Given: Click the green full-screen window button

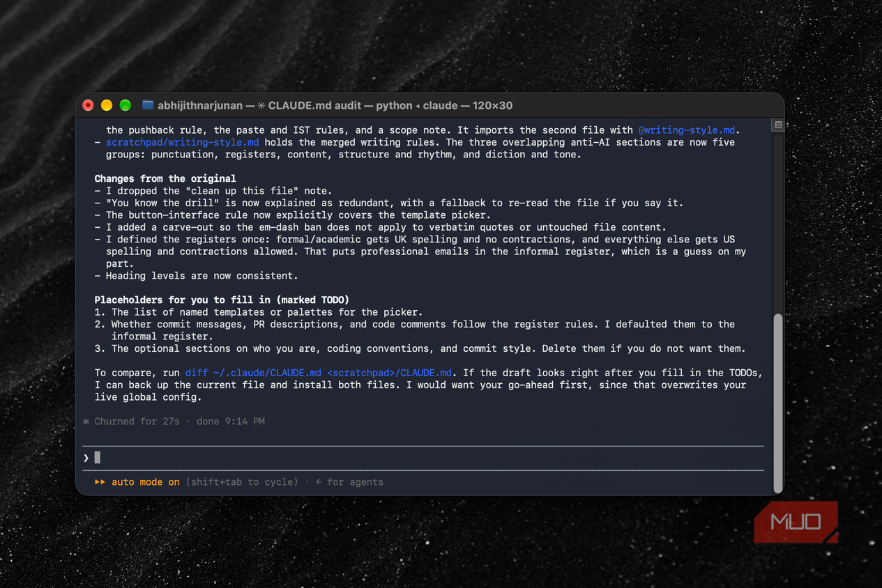Looking at the screenshot, I should (126, 105).
